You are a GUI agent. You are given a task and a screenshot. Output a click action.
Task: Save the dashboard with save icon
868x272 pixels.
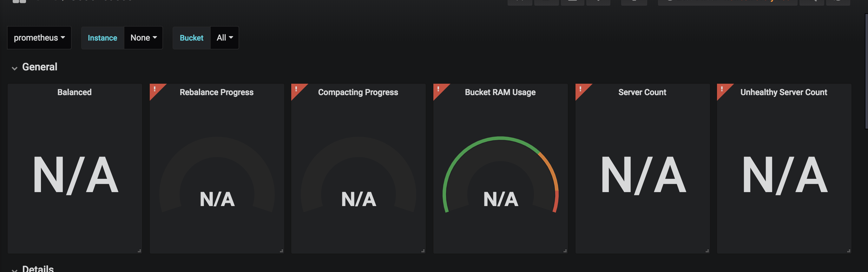pos(573,2)
